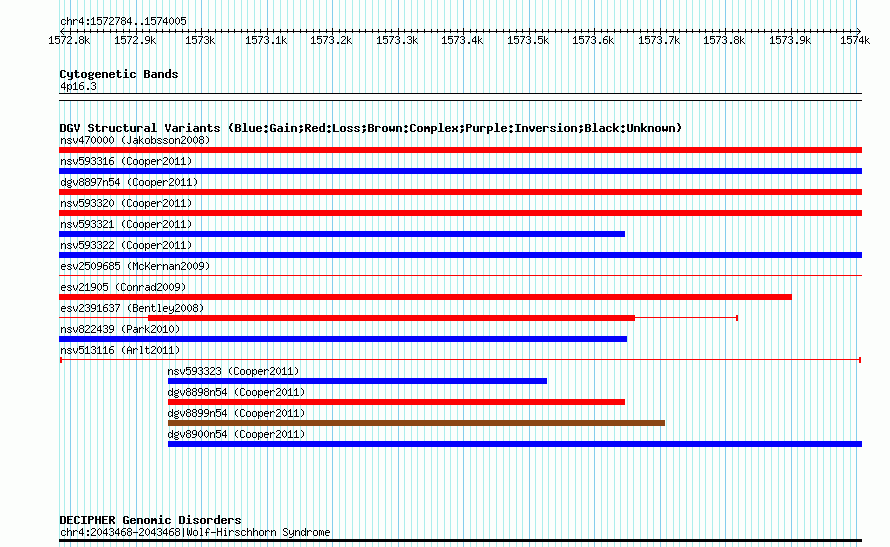
Task: Select the nsv593321 (Cooper2011) label
Action: pos(126,224)
